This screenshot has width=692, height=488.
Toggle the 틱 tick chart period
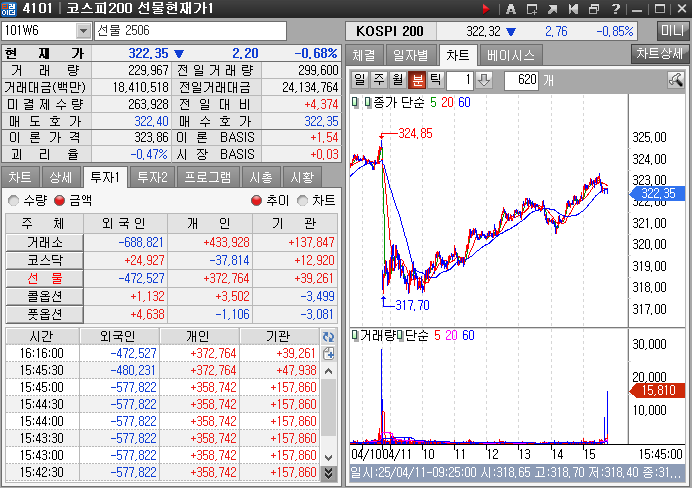(x=436, y=79)
